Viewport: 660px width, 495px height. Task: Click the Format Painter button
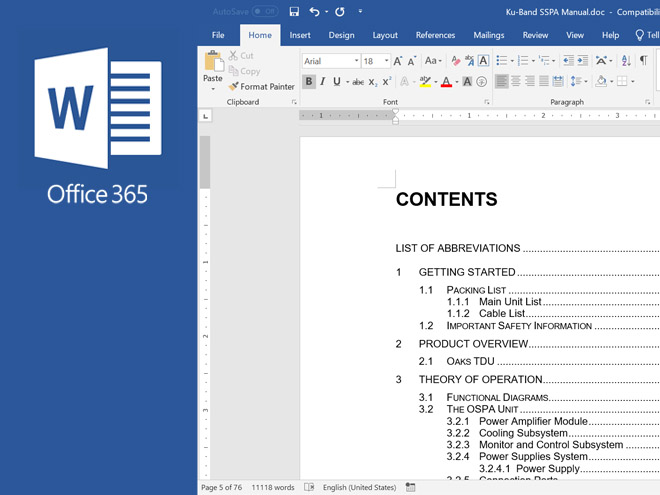click(261, 87)
